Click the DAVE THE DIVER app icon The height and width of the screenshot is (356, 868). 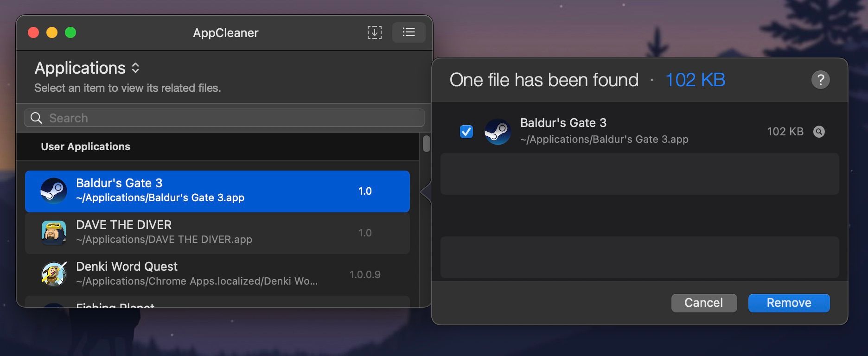54,232
